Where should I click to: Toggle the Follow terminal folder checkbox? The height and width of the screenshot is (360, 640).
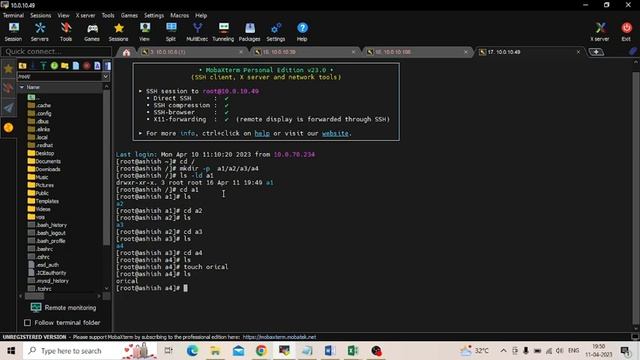27,323
